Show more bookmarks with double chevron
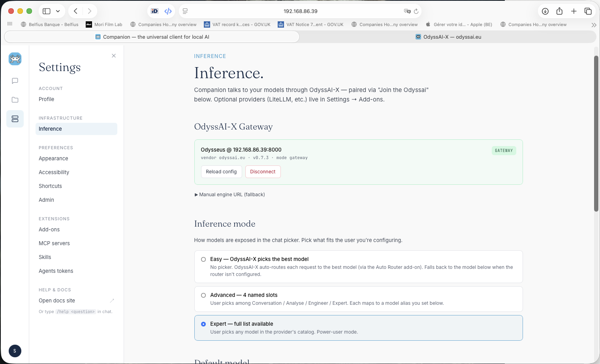Screen dimensions: 600x364 tap(594, 25)
